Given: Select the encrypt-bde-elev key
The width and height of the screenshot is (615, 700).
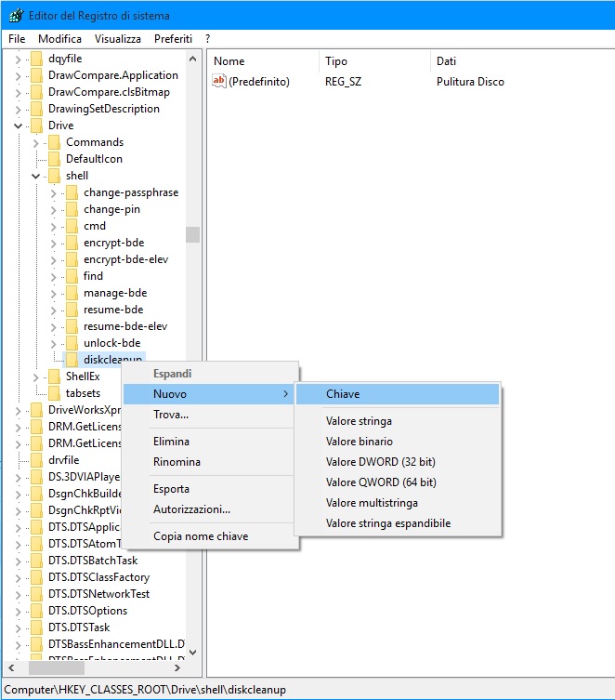Looking at the screenshot, I should coord(125,259).
